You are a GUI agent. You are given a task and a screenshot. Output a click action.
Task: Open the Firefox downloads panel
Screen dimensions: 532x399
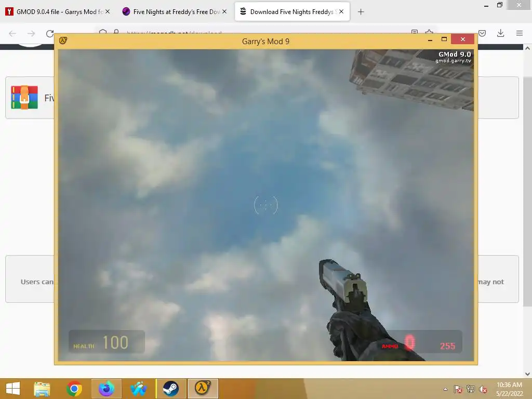click(500, 33)
